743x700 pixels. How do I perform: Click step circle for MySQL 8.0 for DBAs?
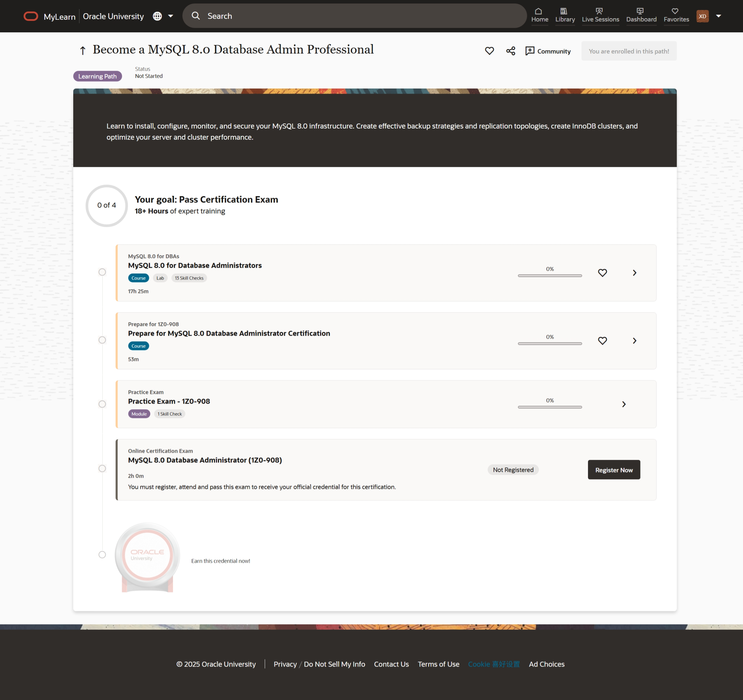[102, 272]
